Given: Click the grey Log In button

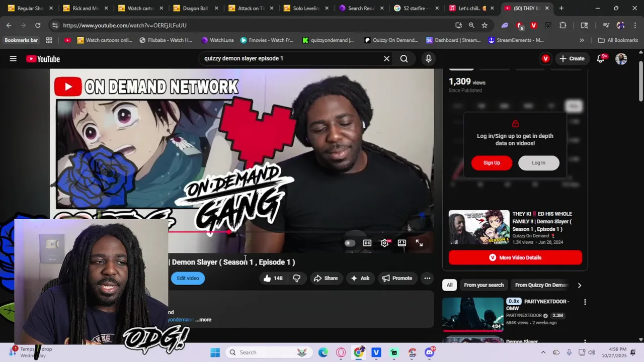Looking at the screenshot, I should point(538,163).
